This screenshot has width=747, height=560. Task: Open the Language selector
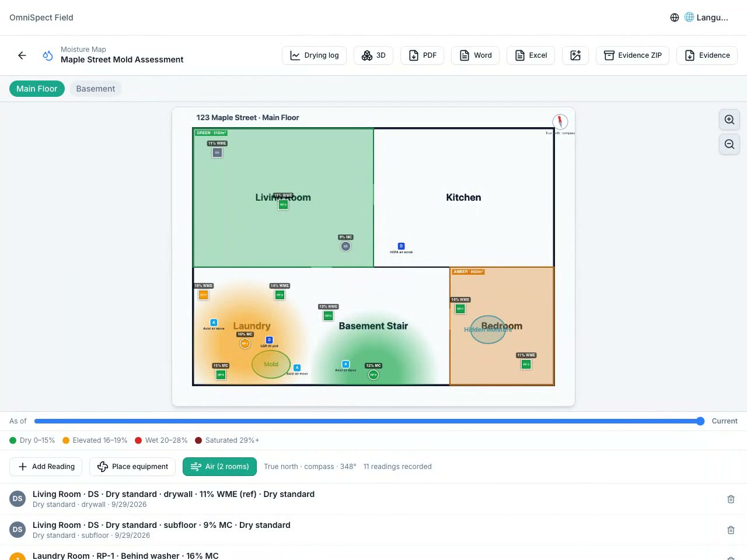pos(699,17)
